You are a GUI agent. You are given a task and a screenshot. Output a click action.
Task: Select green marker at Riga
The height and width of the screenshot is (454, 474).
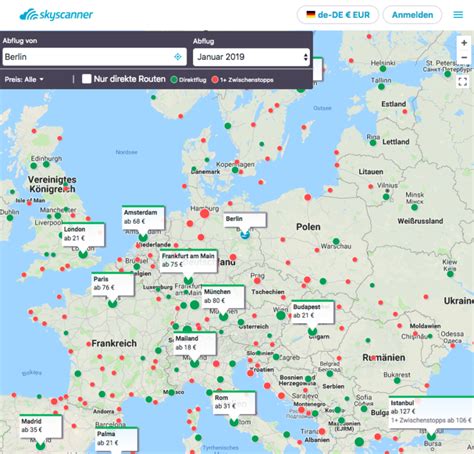point(373,143)
